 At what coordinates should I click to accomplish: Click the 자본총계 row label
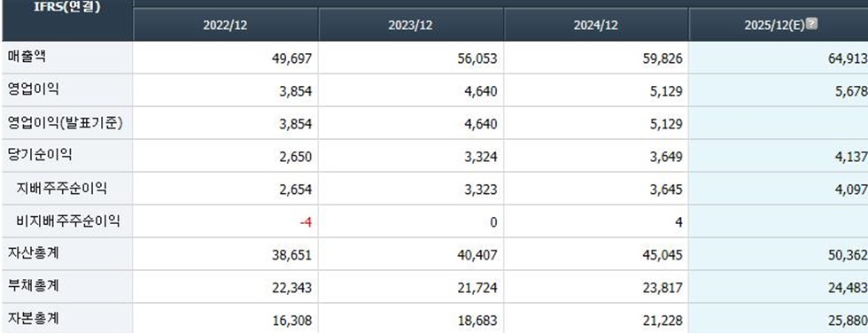[x=34, y=318]
